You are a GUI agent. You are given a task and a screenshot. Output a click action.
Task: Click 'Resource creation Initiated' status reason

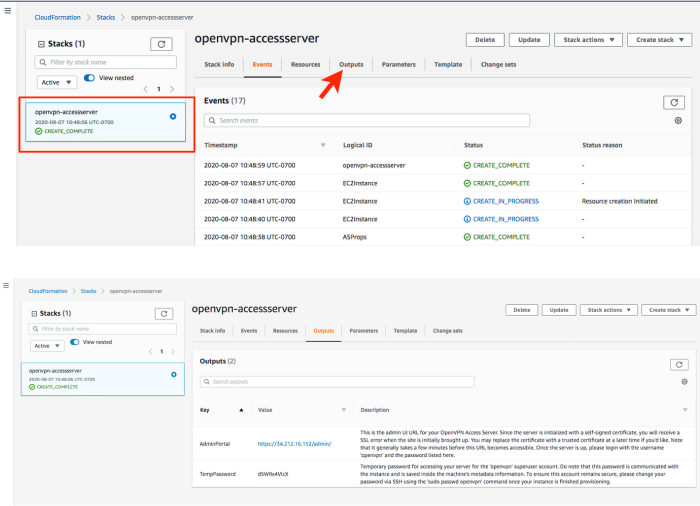620,201
